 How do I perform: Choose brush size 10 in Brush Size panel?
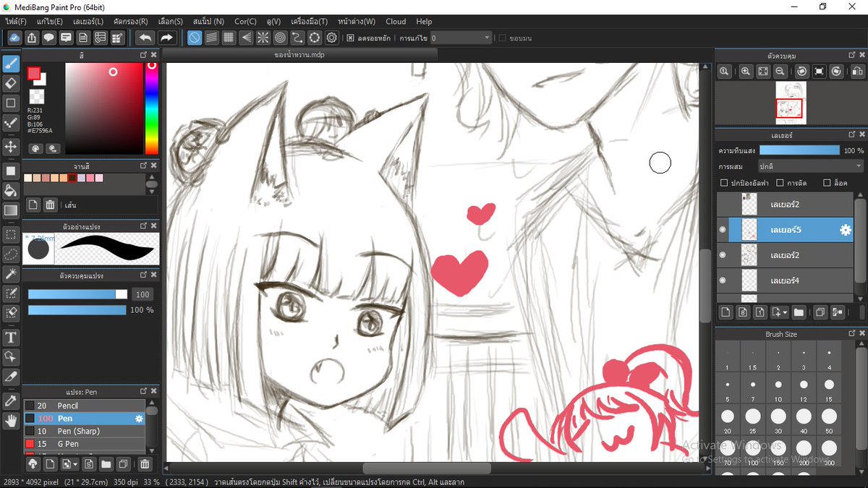[x=778, y=389]
